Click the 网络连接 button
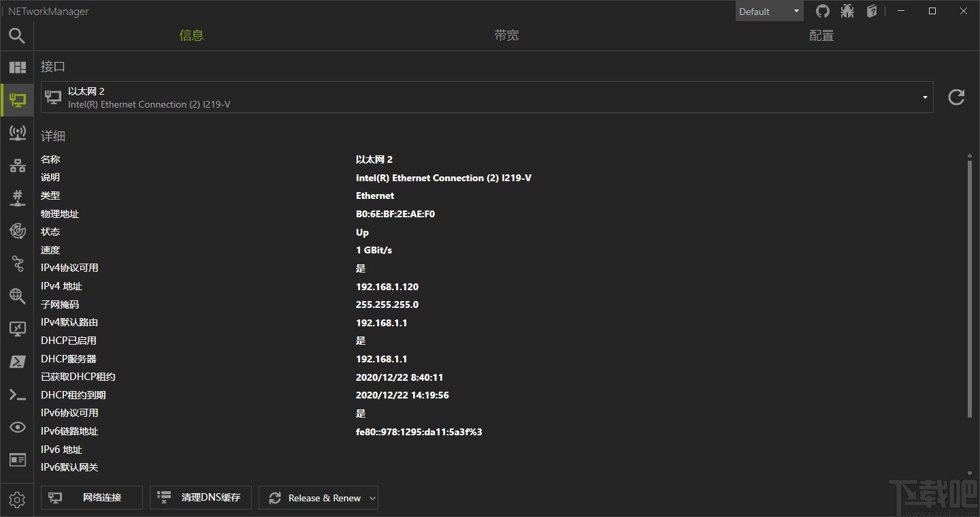 [x=91, y=497]
